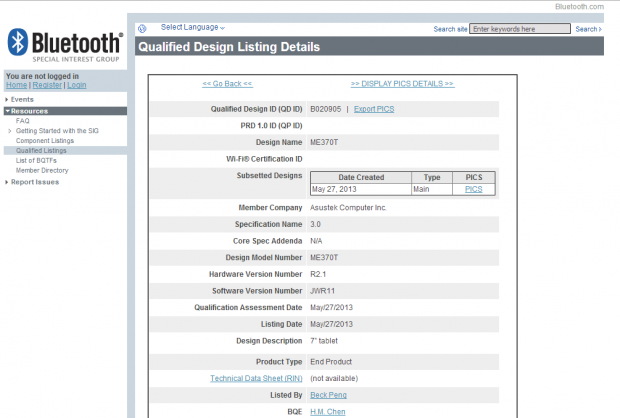This screenshot has height=418, width=620.
Task: Click the globe icon beside Select Language
Action: (142, 28)
